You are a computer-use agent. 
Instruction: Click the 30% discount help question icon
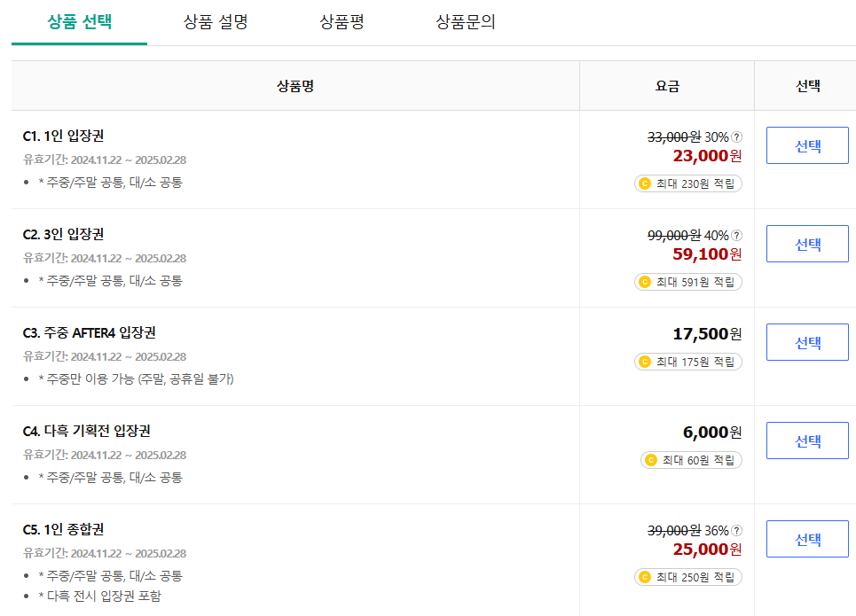(x=736, y=137)
